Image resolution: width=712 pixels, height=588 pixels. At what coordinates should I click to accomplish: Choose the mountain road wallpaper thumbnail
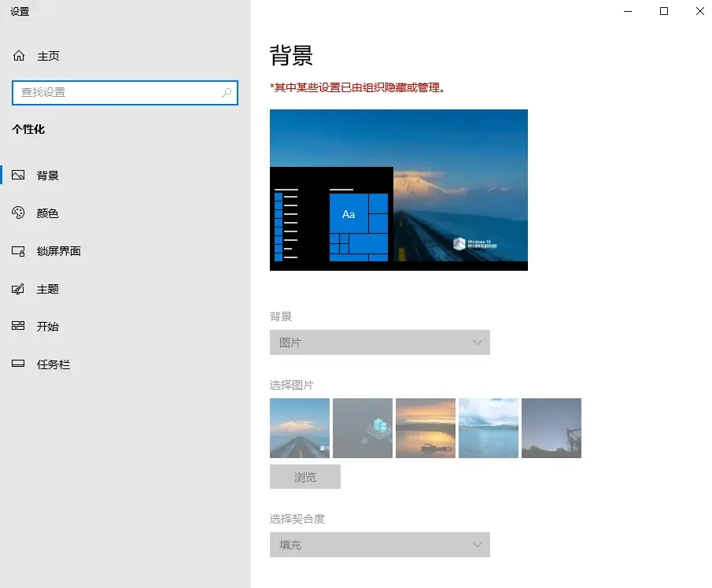[x=299, y=428]
